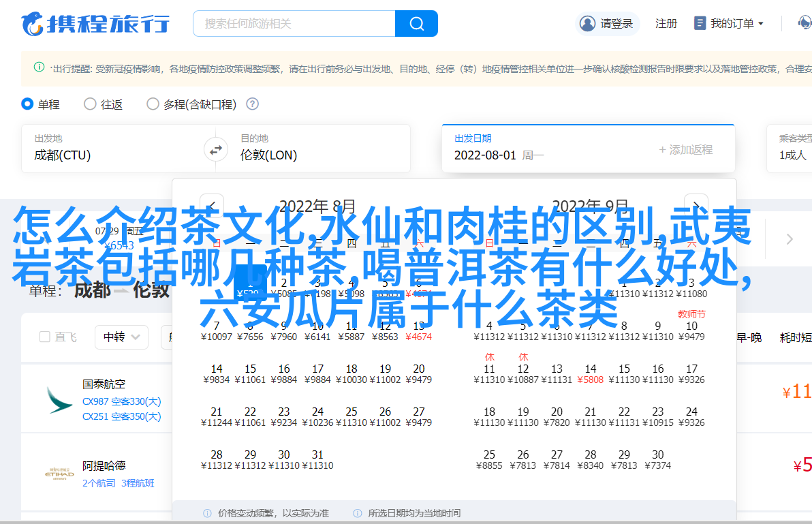The image size is (812, 524).
Task: Expand the 我的订单 orders dropdown
Action: [x=729, y=23]
